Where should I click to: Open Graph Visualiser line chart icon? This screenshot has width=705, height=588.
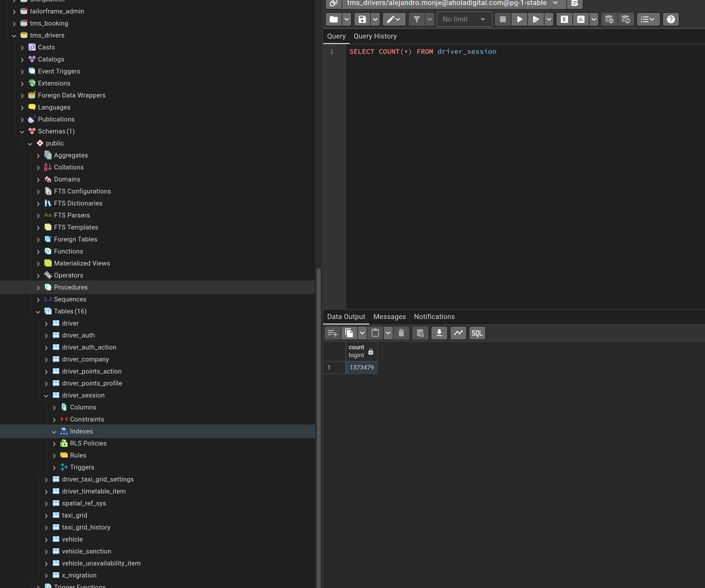point(458,333)
